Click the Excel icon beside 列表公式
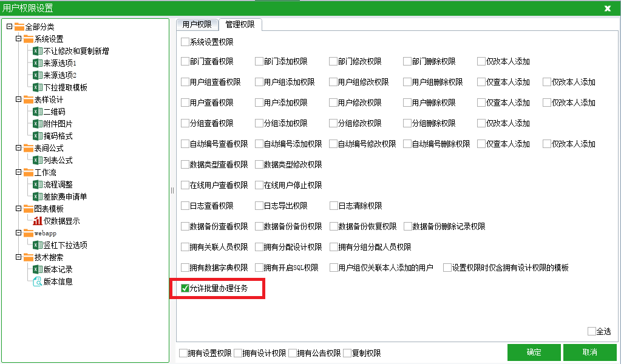Viewport: 621px width, 364px height. [38, 160]
